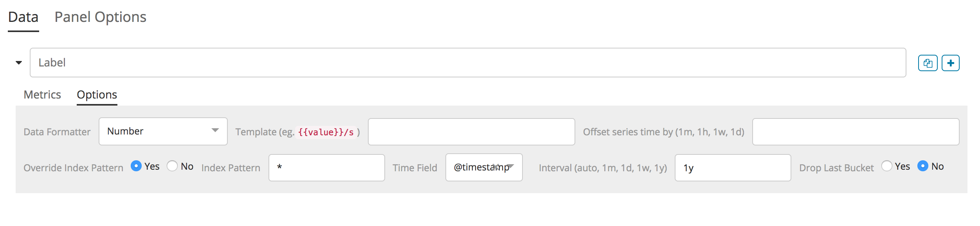Image resolution: width=980 pixels, height=226 pixels.
Task: Clear the Time Field selection
Action: click(496, 167)
